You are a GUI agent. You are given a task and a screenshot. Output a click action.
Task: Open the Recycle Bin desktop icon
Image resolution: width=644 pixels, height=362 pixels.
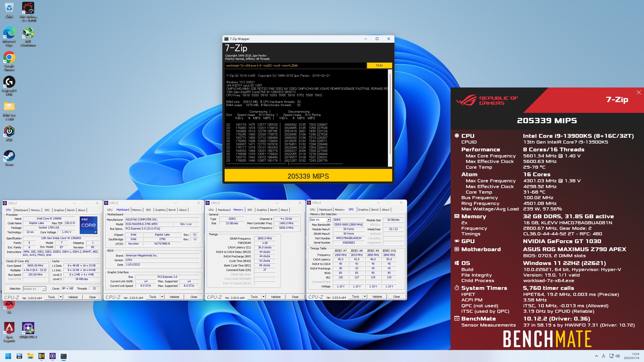[x=9, y=10]
